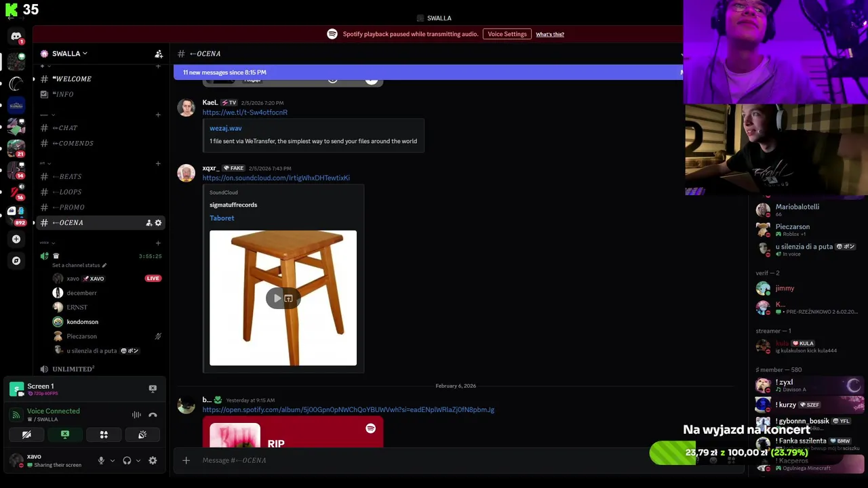The width and height of the screenshot is (868, 488).
Task: Click the Voice Settings button in banner
Action: point(507,34)
